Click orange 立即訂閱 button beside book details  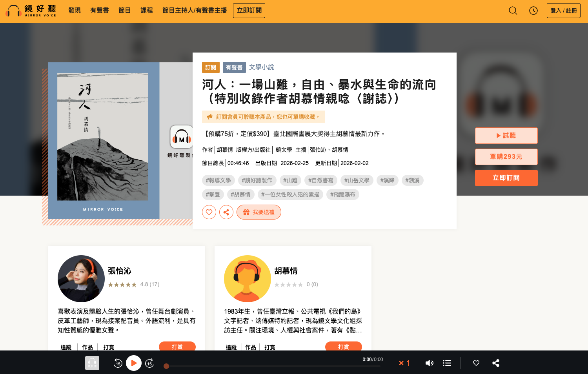[x=506, y=178]
